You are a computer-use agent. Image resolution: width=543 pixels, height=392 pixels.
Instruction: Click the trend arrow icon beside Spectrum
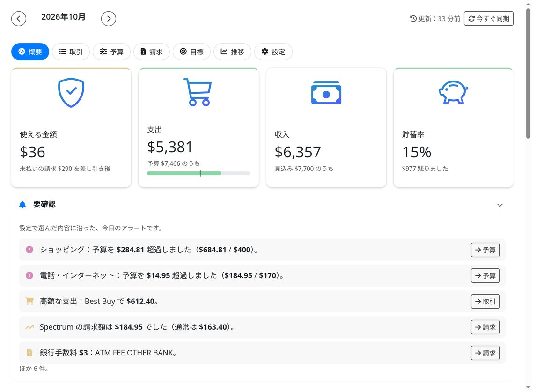(x=29, y=327)
